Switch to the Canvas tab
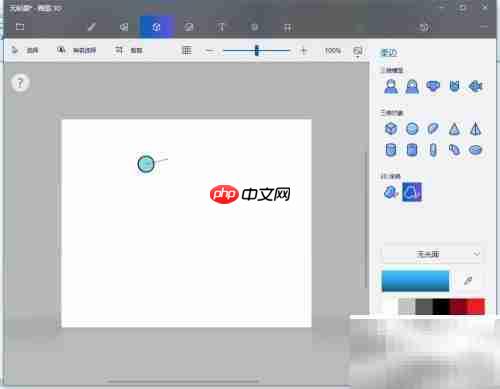This screenshot has height=389, width=500. (x=287, y=27)
